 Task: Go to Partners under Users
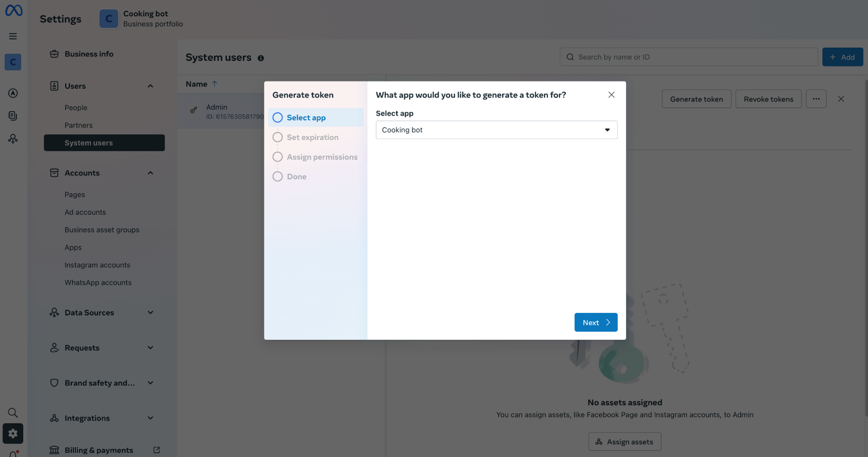(78, 125)
